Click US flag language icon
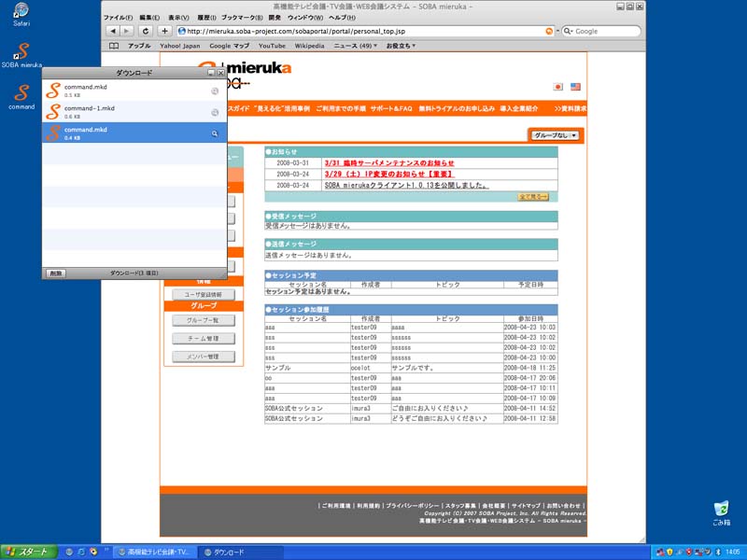Viewport: 747px width, 560px height. point(575,87)
